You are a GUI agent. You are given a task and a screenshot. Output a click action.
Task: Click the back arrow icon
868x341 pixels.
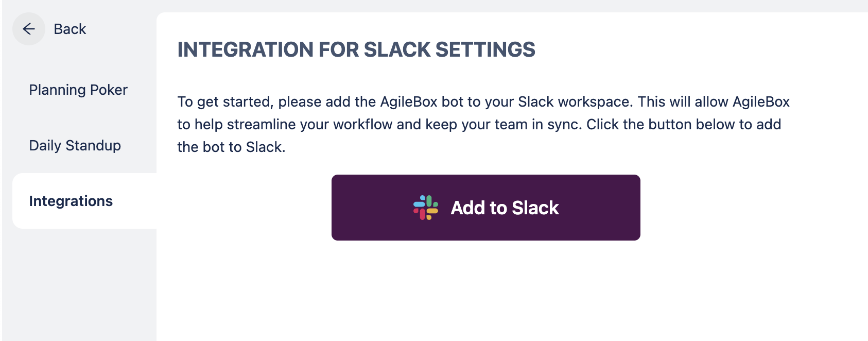click(29, 29)
